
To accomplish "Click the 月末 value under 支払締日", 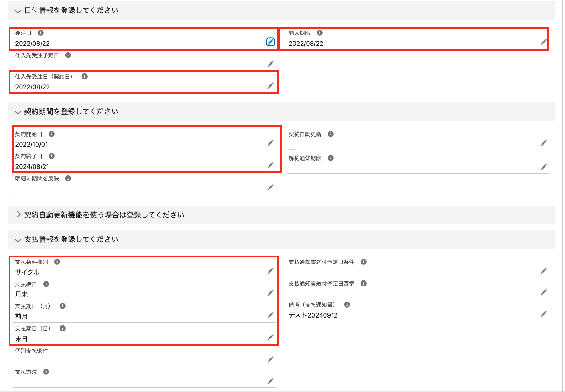I will (x=21, y=295).
